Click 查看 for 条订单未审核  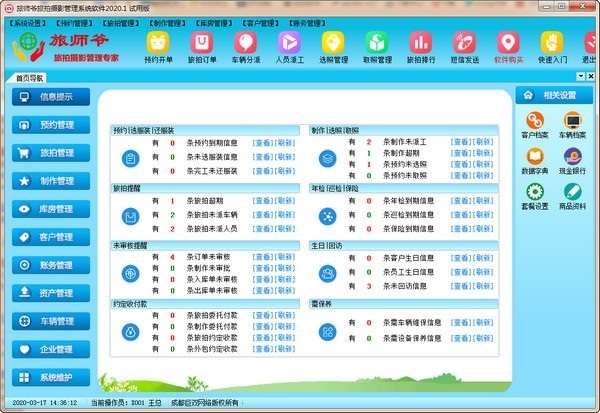coord(263,257)
